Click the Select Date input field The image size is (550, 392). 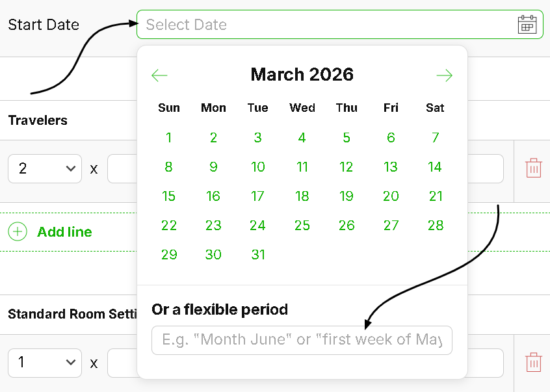coord(325,25)
